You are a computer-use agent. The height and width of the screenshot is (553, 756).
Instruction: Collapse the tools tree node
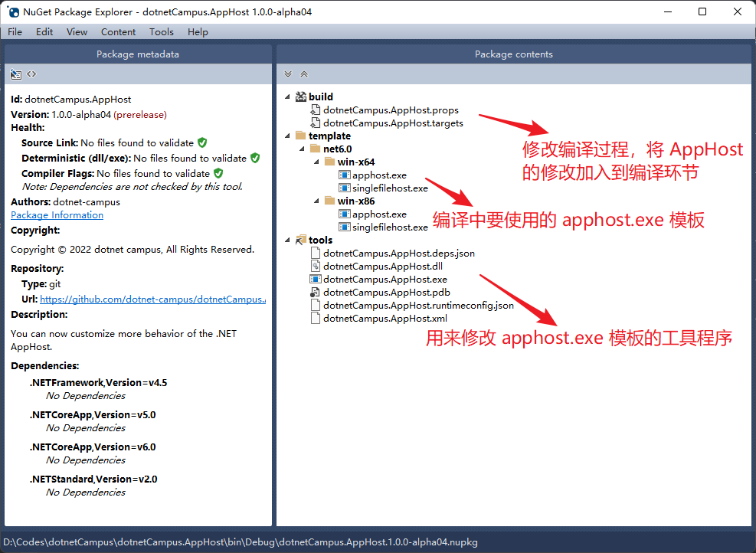[x=287, y=240]
